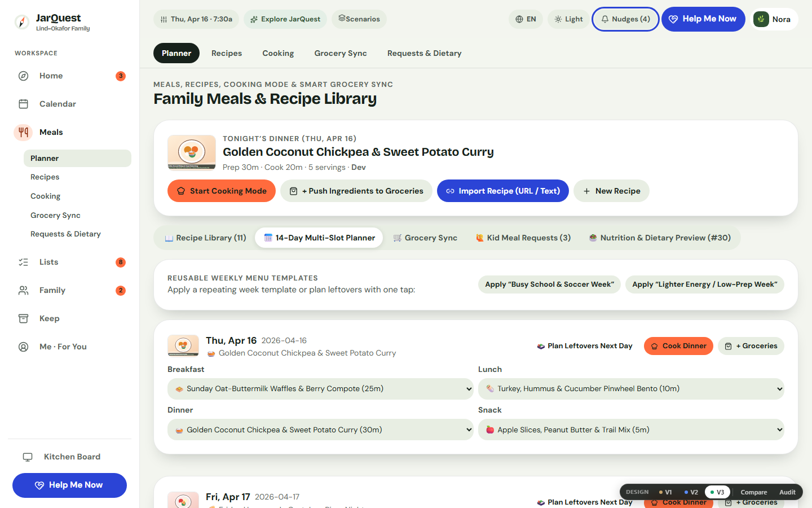
Task: Start Cooking Mode for tonight's dinner
Action: (x=222, y=191)
